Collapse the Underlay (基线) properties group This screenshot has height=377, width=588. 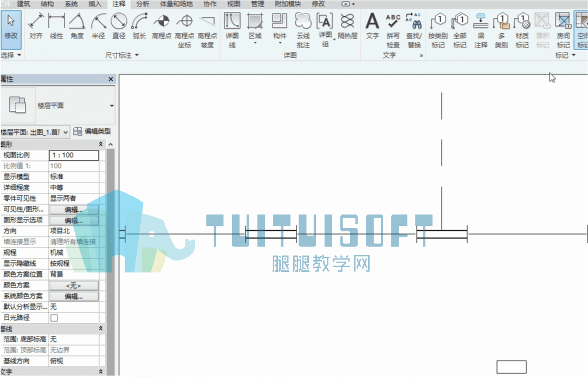pos(100,329)
